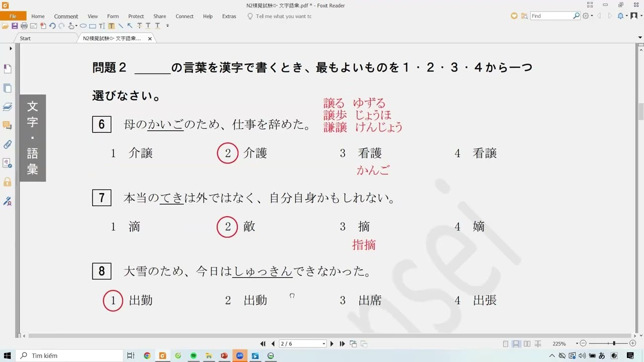Switch to continuous page view mode

click(516, 344)
